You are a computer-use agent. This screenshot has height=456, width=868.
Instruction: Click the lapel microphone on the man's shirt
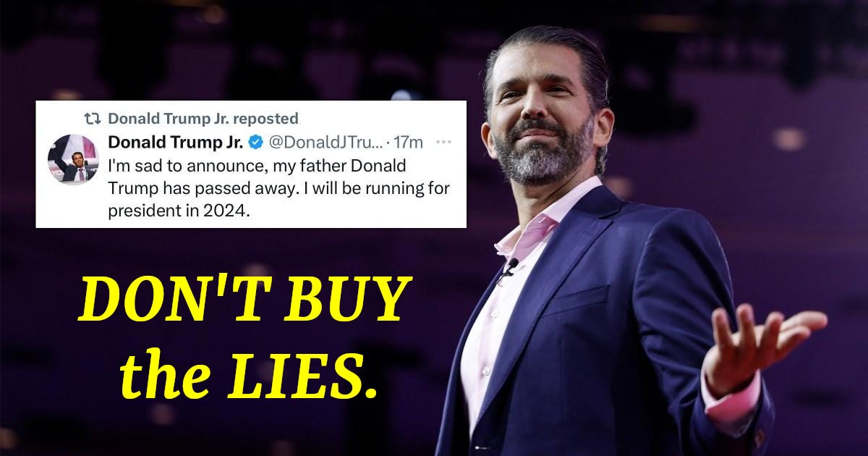509,269
